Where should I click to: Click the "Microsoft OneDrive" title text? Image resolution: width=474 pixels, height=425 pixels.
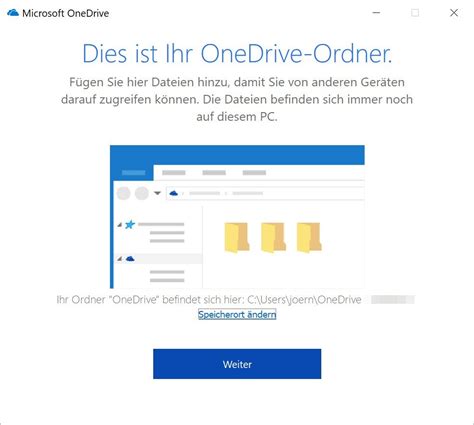click(66, 13)
